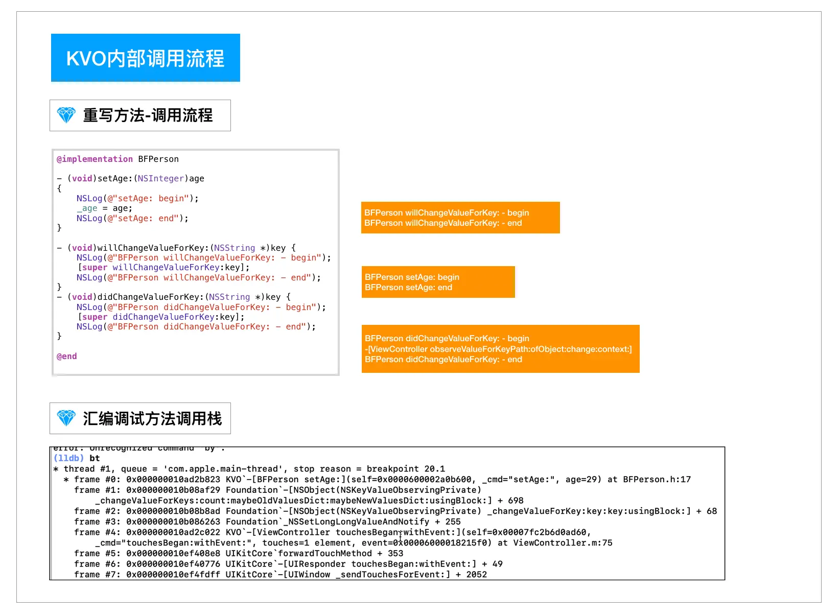840x616 pixels.
Task: Click the (lldb) bt command line
Action: tap(77, 458)
